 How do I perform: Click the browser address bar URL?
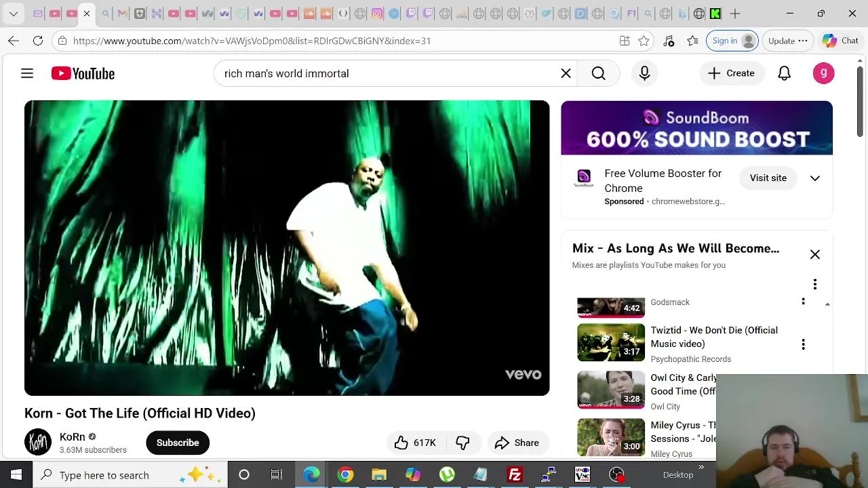(x=252, y=41)
